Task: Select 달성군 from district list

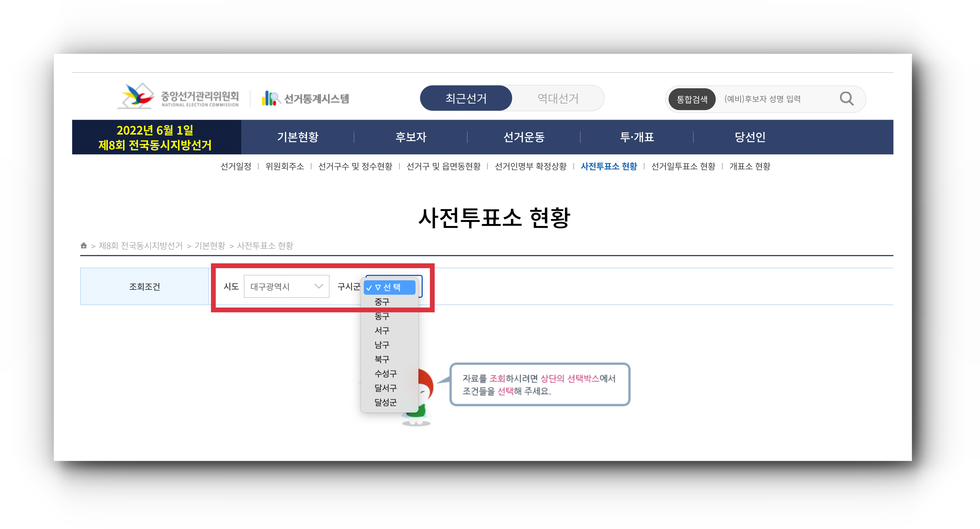Action: click(x=390, y=402)
